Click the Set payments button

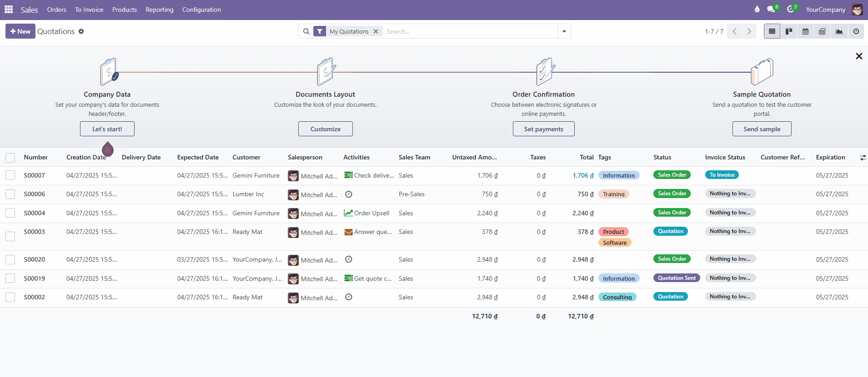(544, 129)
